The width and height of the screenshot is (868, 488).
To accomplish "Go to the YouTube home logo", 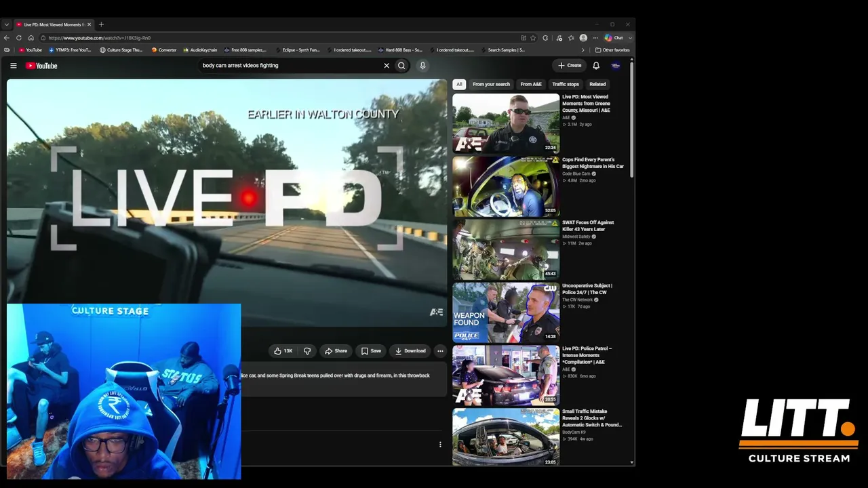I will coord(41,66).
